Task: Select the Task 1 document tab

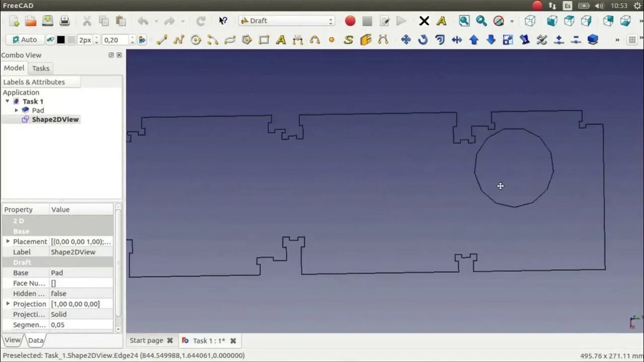Action: pos(209,340)
